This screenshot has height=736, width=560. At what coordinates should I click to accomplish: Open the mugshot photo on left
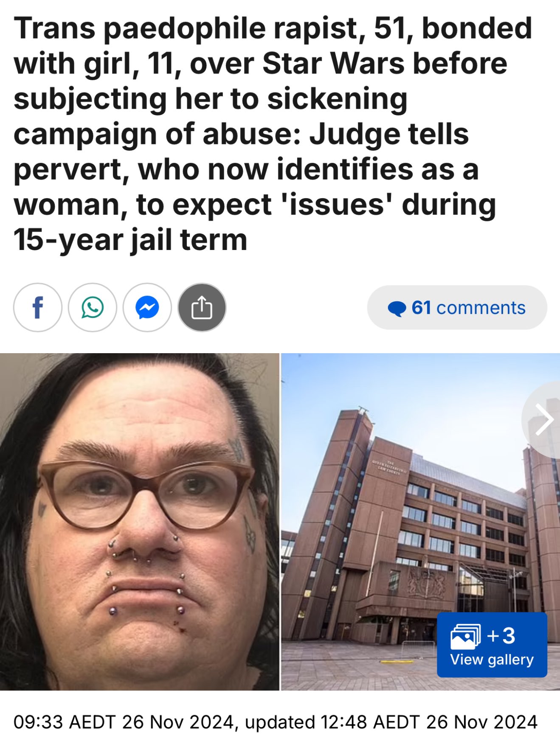coord(140,522)
